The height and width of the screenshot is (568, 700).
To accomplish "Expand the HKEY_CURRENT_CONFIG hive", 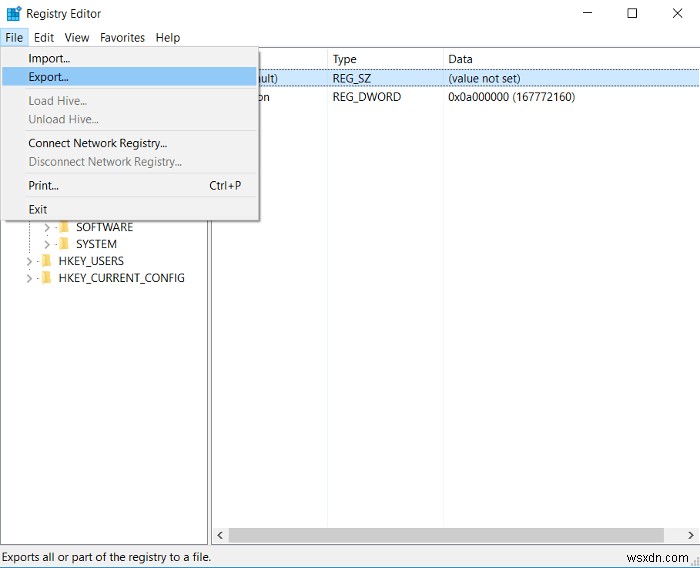I will pos(29,278).
